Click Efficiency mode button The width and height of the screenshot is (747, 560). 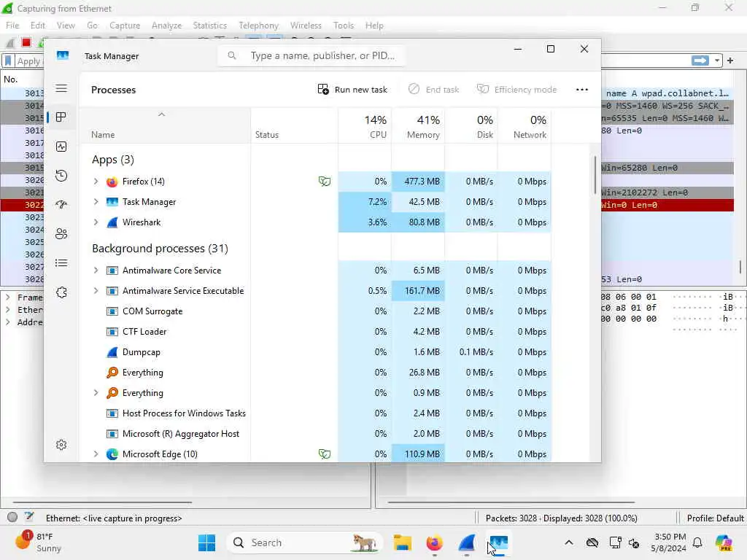(517, 90)
